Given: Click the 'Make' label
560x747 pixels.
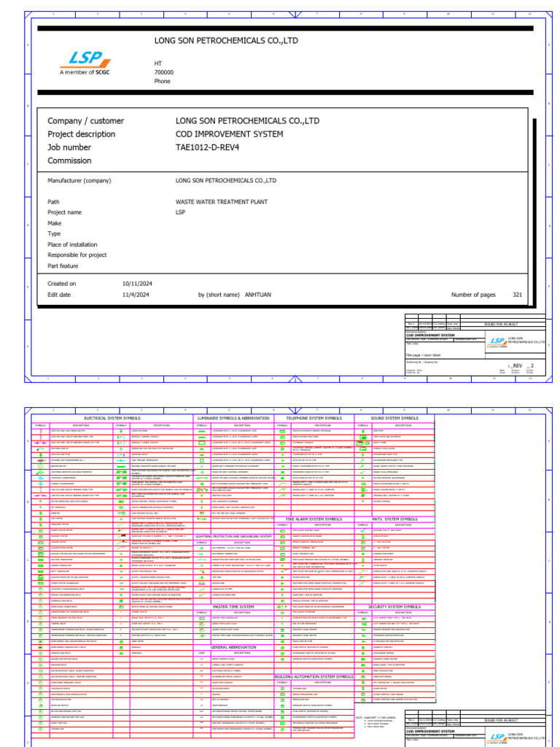Looking at the screenshot, I should point(55,223).
